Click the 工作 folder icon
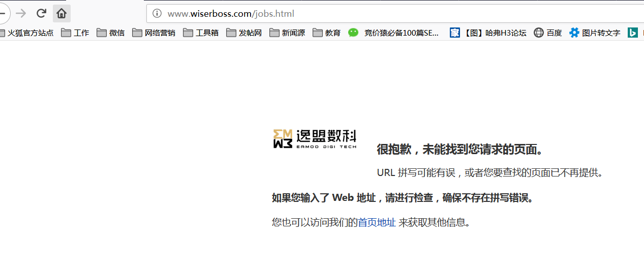This screenshot has height=265, width=644. pos(66,33)
